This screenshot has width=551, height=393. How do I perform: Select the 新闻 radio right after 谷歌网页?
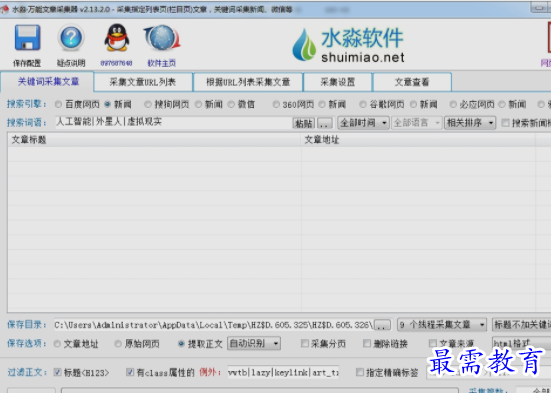414,104
